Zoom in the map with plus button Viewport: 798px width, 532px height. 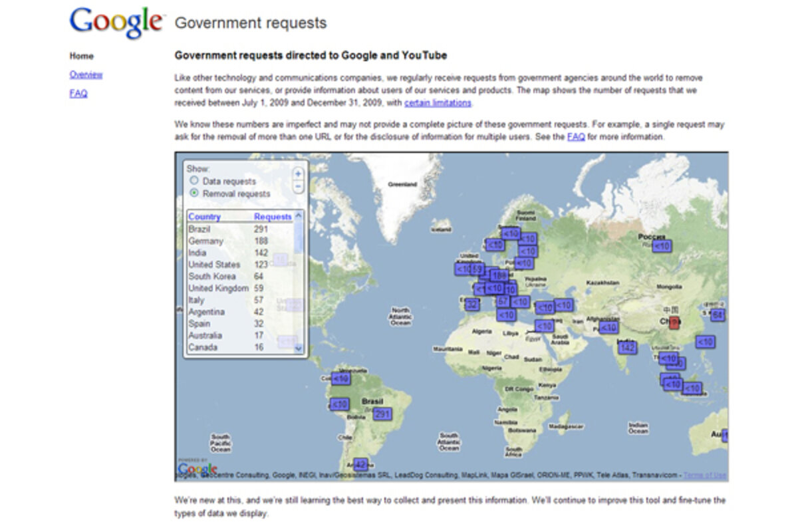[x=298, y=174]
